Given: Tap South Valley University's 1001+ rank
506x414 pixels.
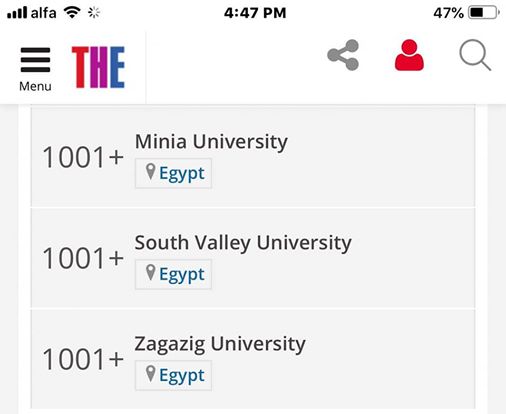Looking at the screenshot, I should click(83, 258).
